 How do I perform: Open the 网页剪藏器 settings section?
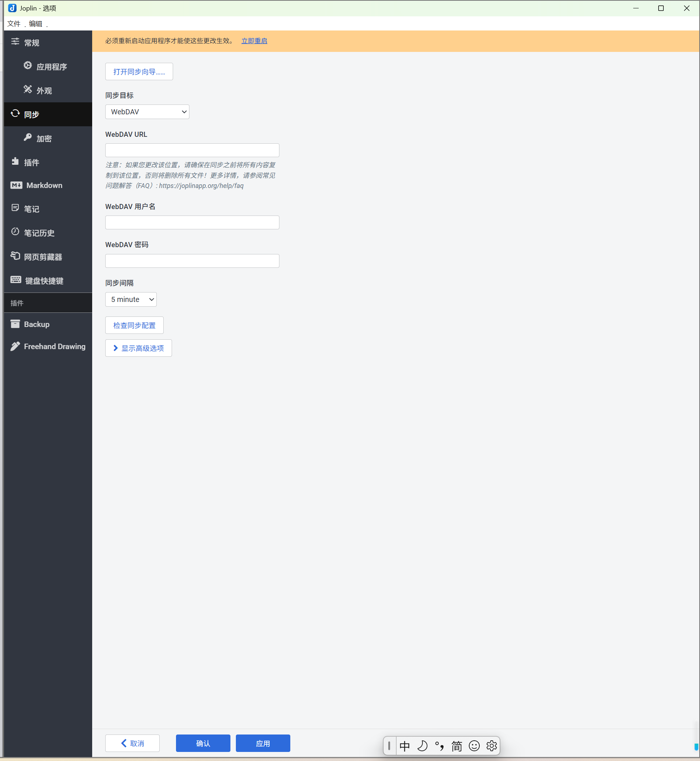click(48, 257)
